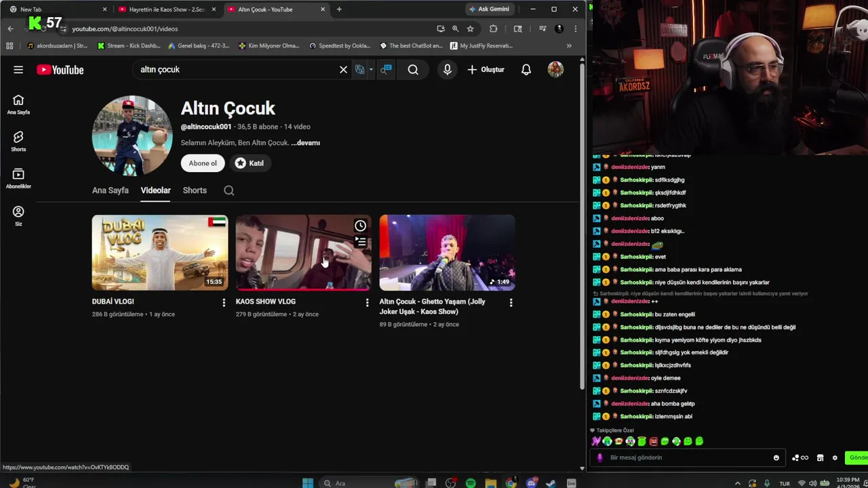The image size is (868, 488).
Task: Start voice search with microphone icon
Action: pyautogui.click(x=447, y=70)
